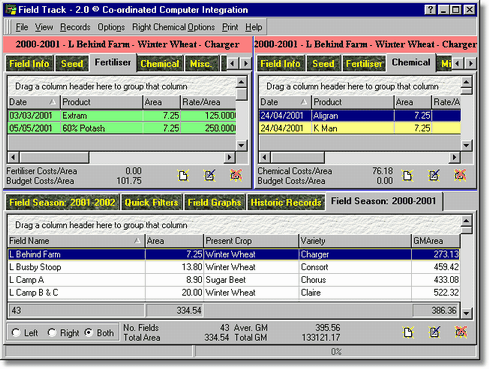Click new record icon in Chemical panel
489x369 pixels.
[407, 175]
